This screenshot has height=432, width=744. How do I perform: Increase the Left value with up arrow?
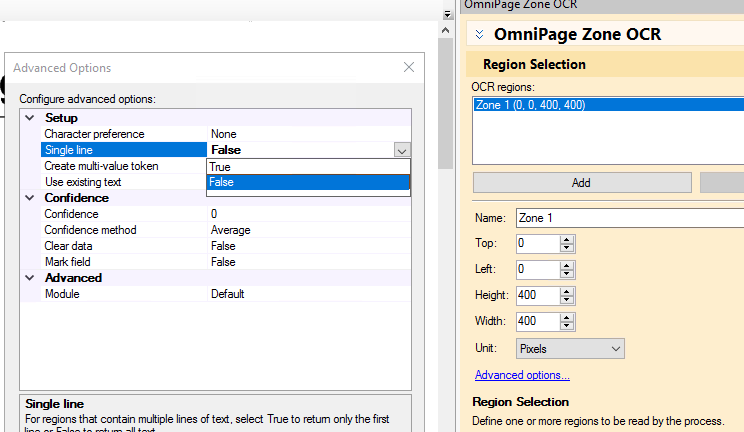(567, 265)
